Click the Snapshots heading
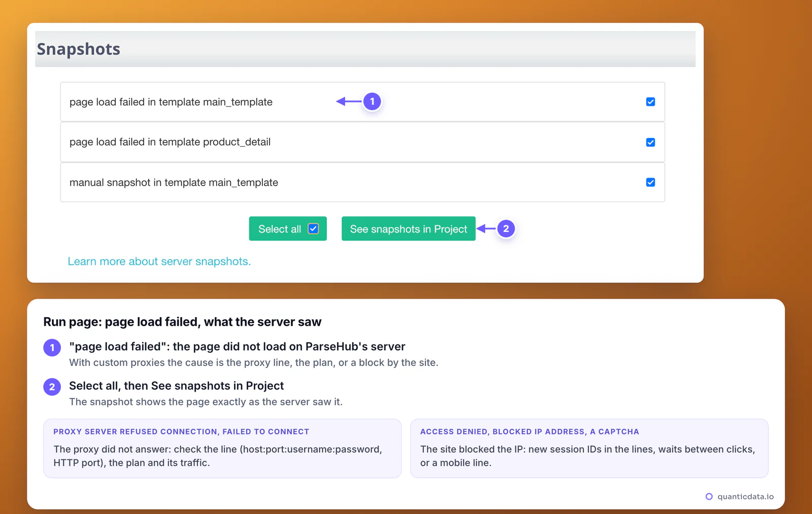Image resolution: width=812 pixels, height=514 pixels. (x=79, y=49)
